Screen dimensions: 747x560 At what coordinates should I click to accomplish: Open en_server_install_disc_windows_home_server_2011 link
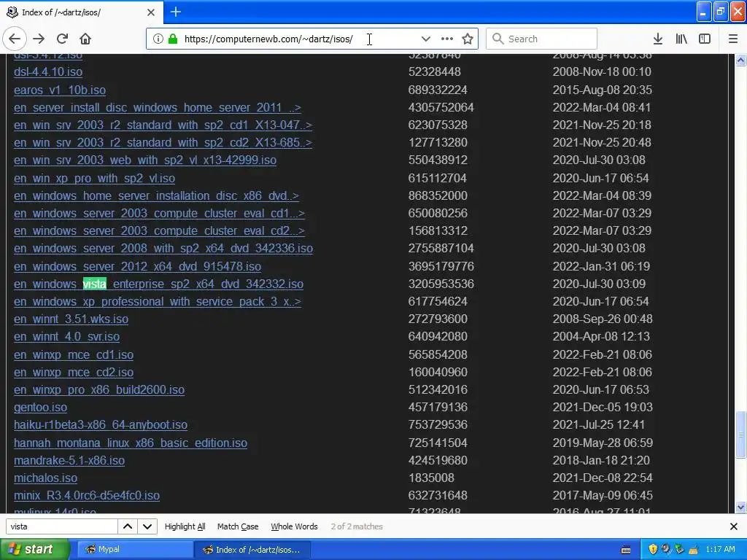(158, 108)
